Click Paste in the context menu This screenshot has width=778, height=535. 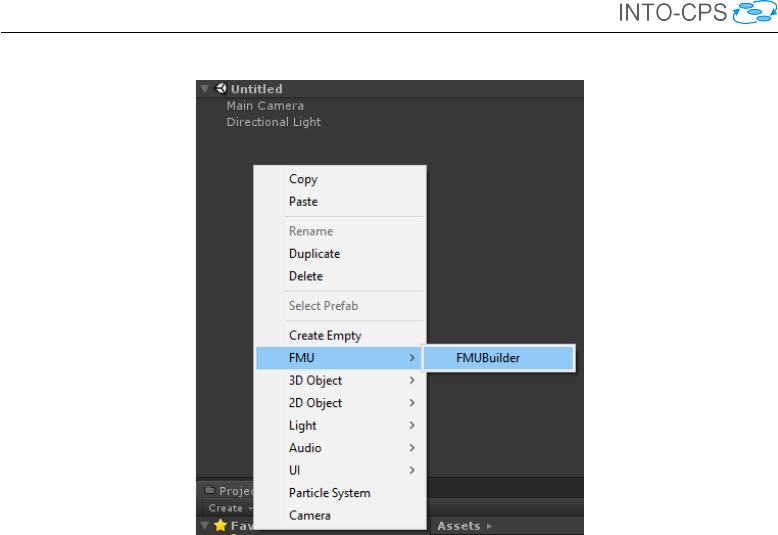click(304, 202)
